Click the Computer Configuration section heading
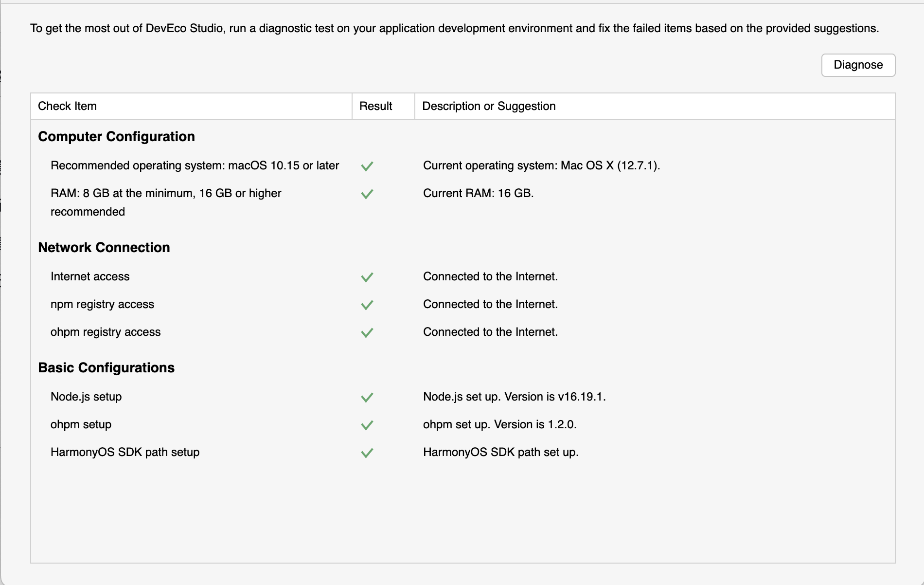This screenshot has height=585, width=924. (116, 136)
